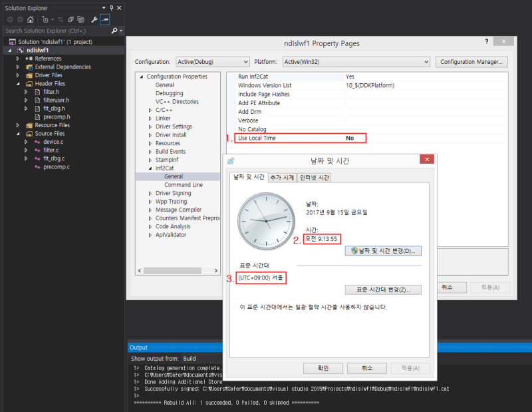
Task: Click the device.c source file icon
Action: (x=37, y=142)
